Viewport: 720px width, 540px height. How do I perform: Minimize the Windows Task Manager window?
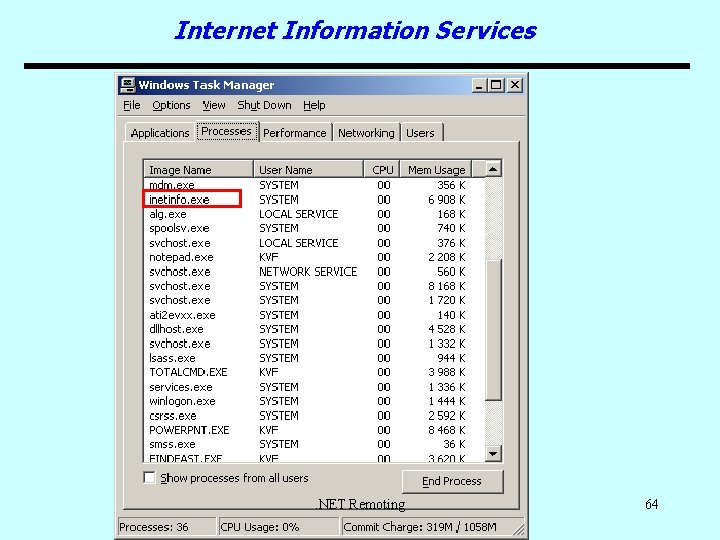[479, 85]
